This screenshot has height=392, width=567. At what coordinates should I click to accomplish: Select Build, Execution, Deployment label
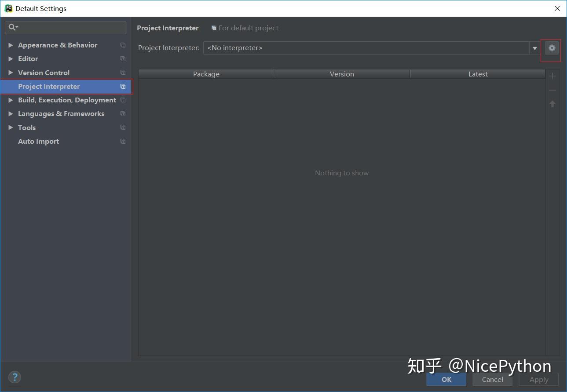(x=67, y=100)
